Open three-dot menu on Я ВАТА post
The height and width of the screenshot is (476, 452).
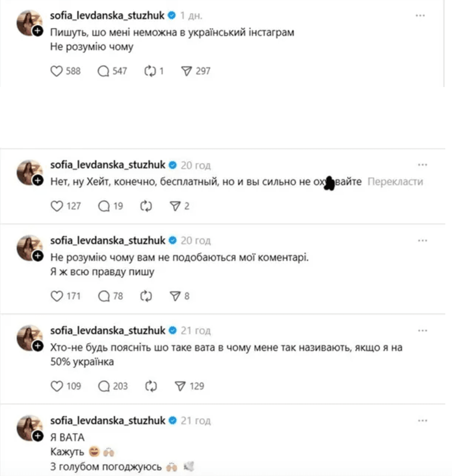tap(422, 421)
